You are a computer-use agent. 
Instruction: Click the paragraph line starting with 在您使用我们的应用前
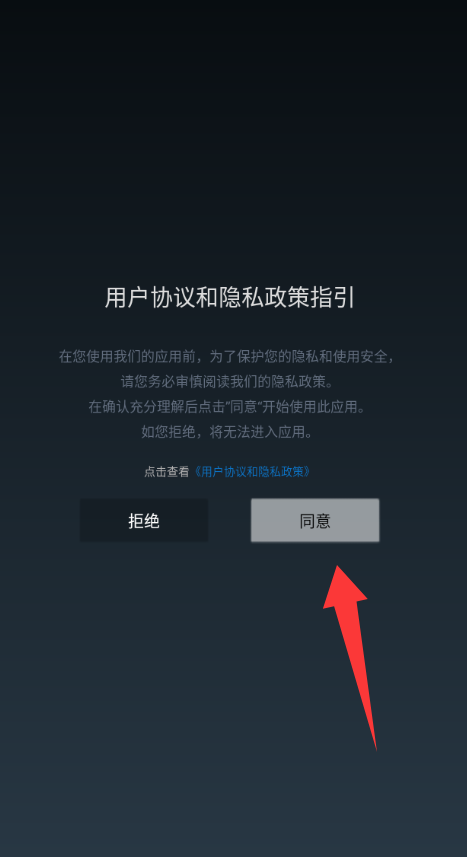227,357
